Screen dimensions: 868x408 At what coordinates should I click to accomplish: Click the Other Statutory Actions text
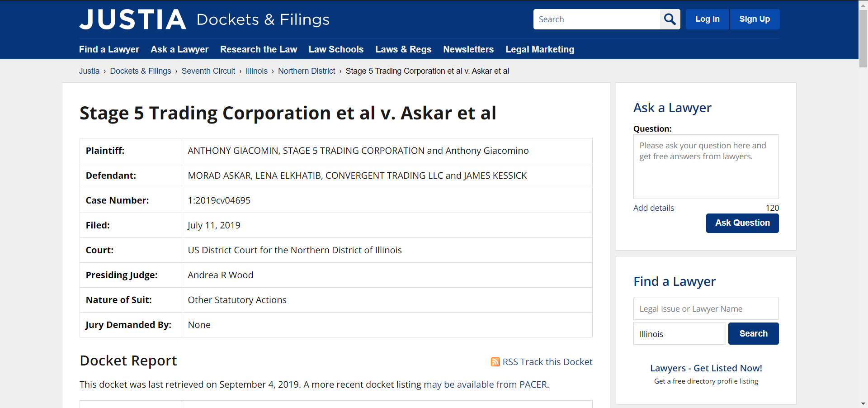[237, 300]
